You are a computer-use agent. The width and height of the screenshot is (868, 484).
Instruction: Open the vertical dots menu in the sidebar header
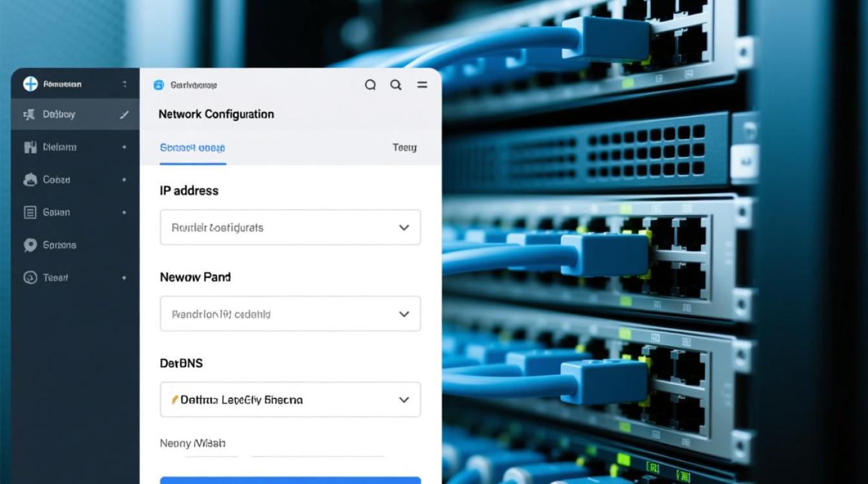[x=125, y=85]
